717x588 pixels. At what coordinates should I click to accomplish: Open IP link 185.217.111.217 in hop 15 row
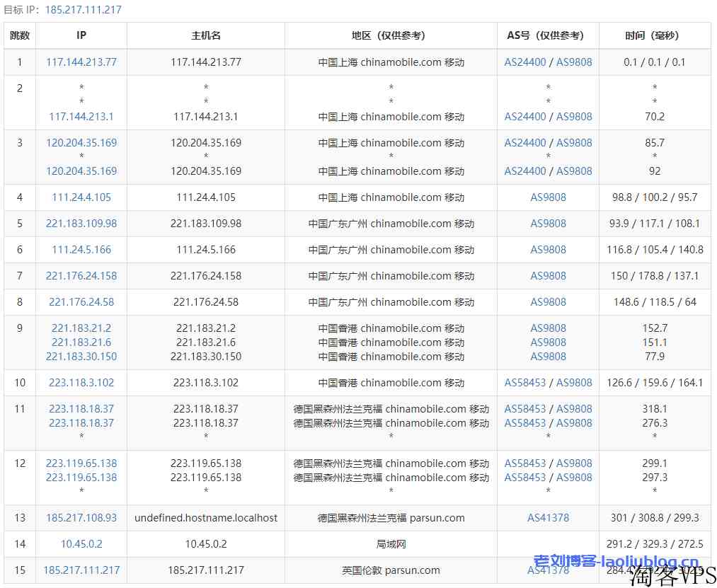click(x=81, y=570)
